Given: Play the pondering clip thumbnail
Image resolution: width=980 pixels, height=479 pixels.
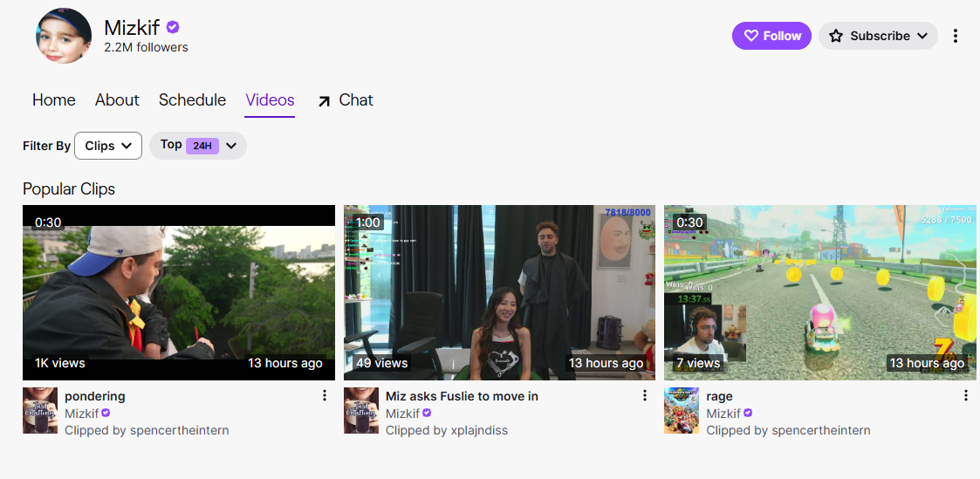Looking at the screenshot, I should (179, 292).
